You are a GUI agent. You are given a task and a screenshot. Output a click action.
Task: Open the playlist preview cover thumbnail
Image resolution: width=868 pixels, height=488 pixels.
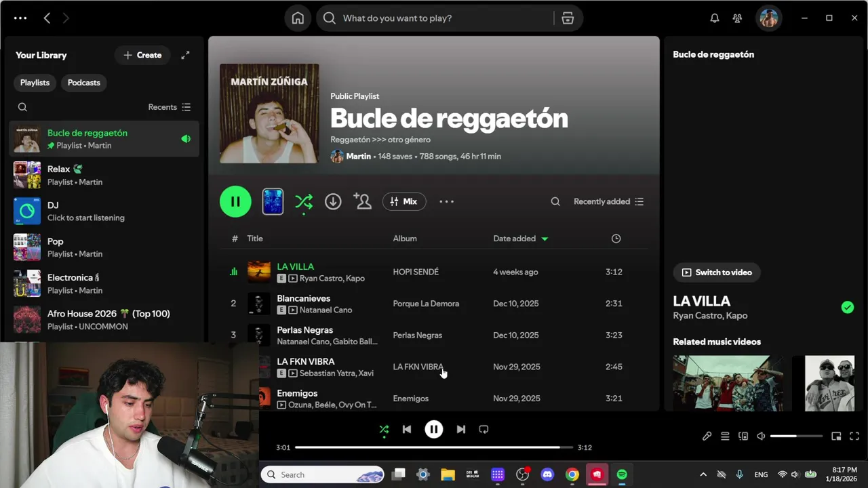(x=273, y=201)
